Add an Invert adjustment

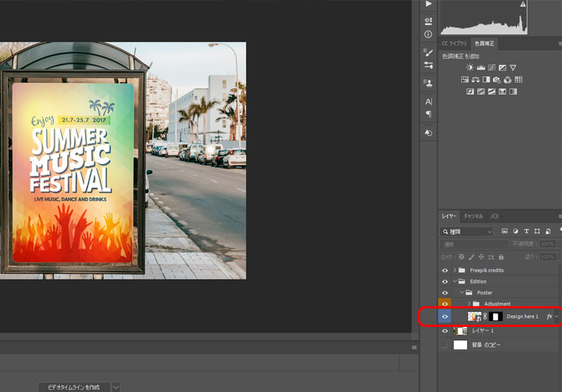pyautogui.click(x=470, y=92)
